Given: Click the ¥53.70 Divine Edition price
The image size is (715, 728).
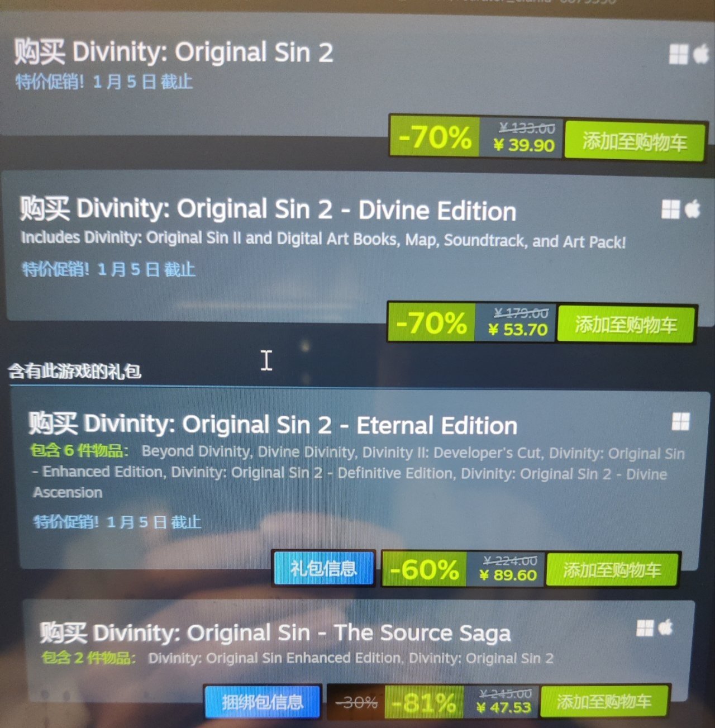Looking at the screenshot, I should (517, 330).
